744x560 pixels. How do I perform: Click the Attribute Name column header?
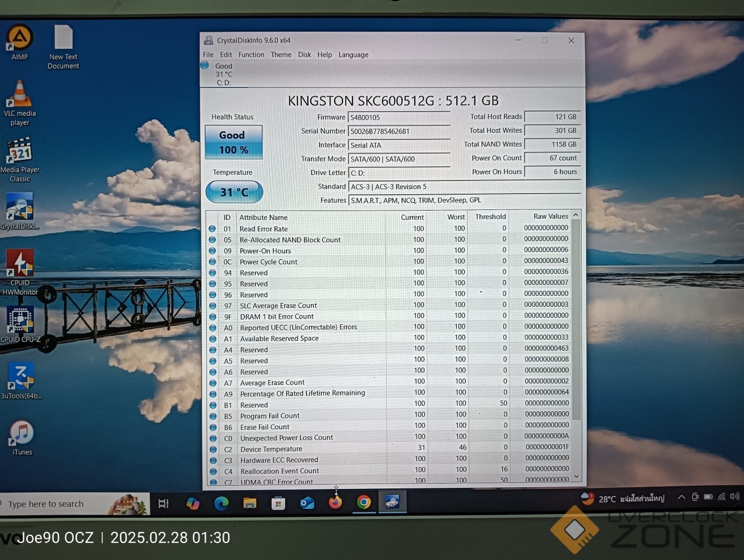[x=264, y=218]
